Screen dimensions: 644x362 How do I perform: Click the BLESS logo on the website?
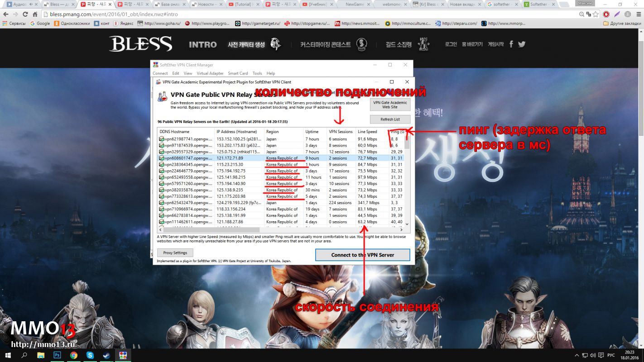point(140,44)
